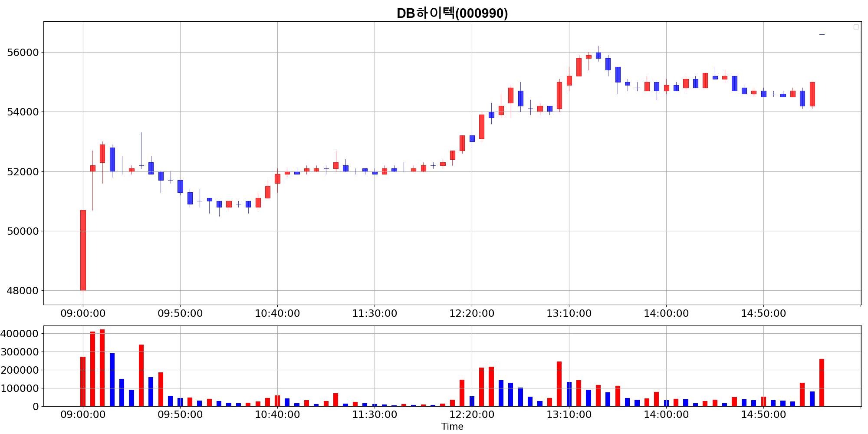Screen dimensions: 868x434
Task: Select 10:40:00 tick under the volume chart
Action: (x=277, y=414)
